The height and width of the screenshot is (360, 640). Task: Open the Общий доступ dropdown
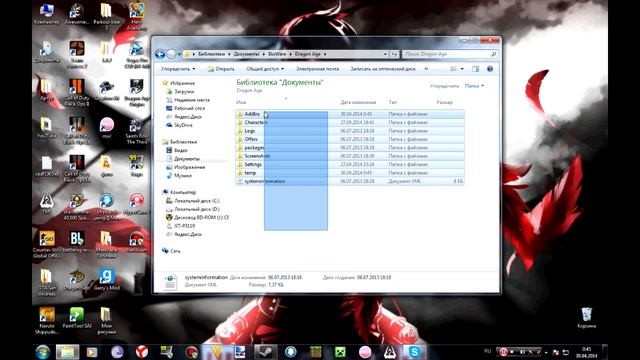265,69
